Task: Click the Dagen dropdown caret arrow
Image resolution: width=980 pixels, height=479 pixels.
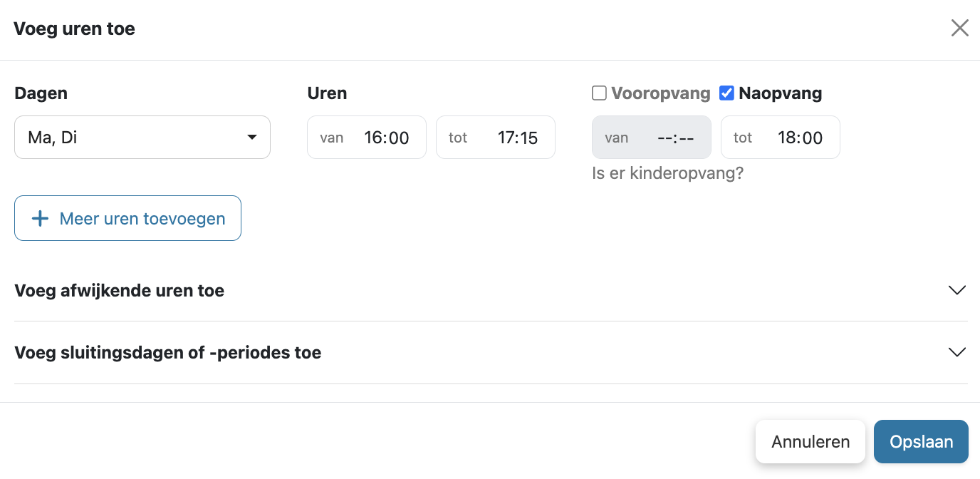Action: [252, 137]
